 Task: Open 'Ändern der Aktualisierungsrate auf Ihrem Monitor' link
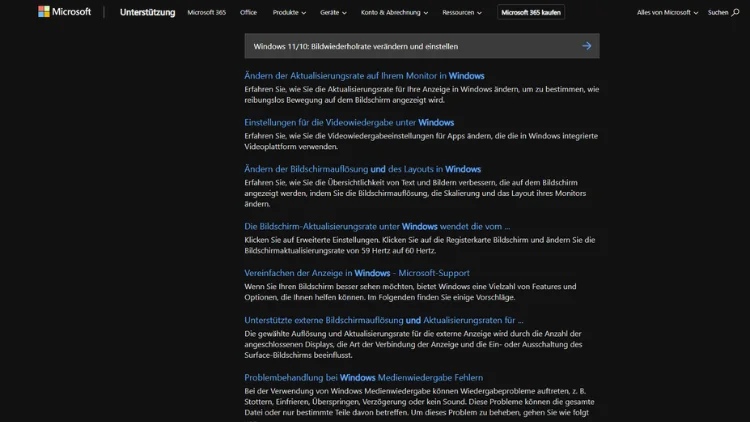[364, 76]
